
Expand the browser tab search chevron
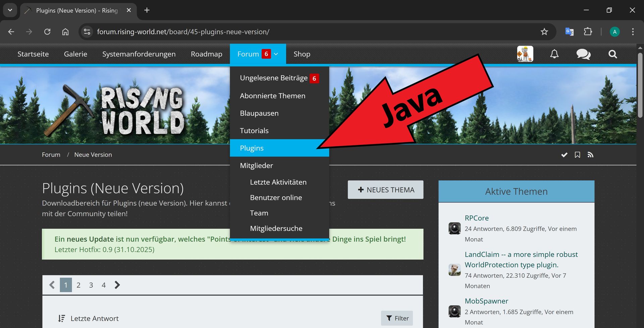point(10,10)
